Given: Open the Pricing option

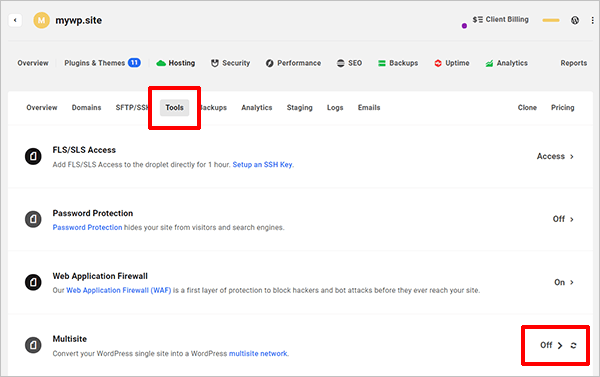Looking at the screenshot, I should pyautogui.click(x=562, y=108).
